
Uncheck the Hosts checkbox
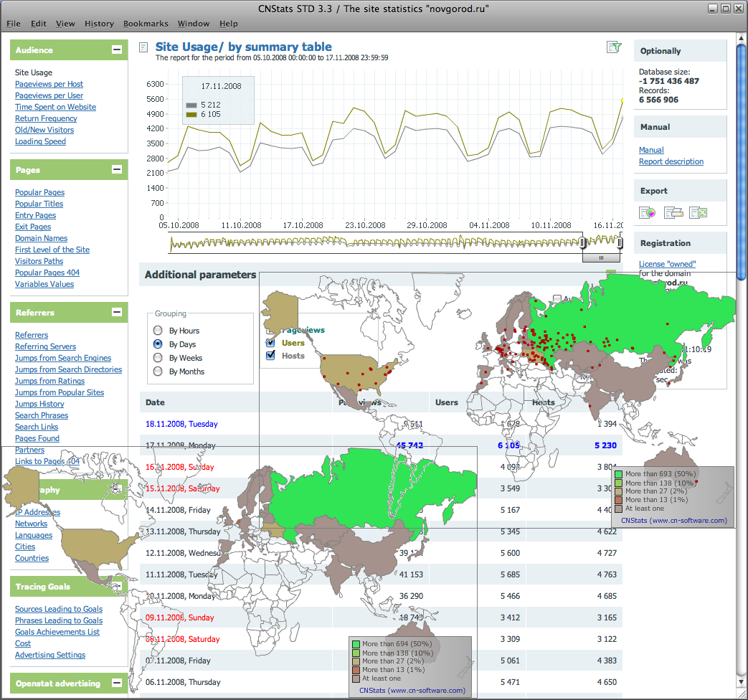(271, 356)
